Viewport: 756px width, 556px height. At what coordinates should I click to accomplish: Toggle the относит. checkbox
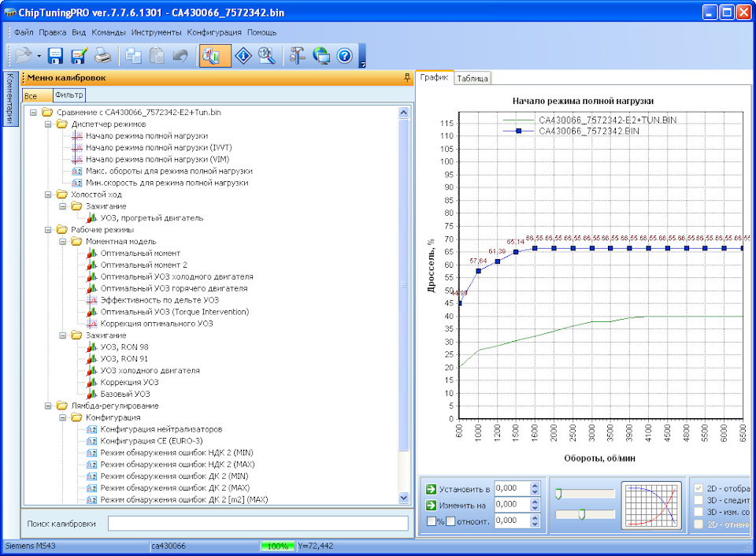click(x=450, y=521)
